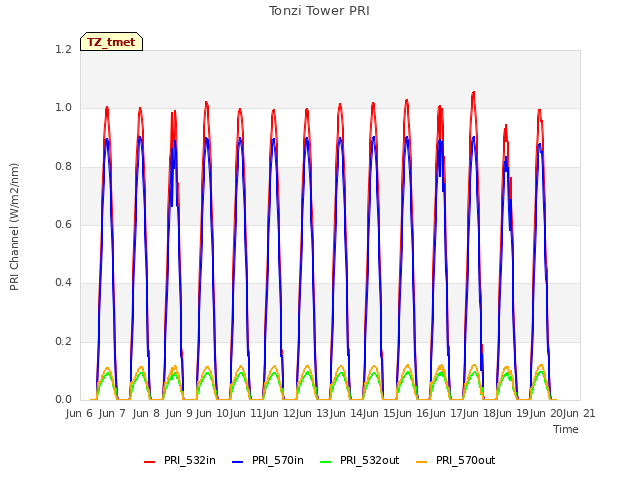Click the 0.2 y-axis tick label

63,341
